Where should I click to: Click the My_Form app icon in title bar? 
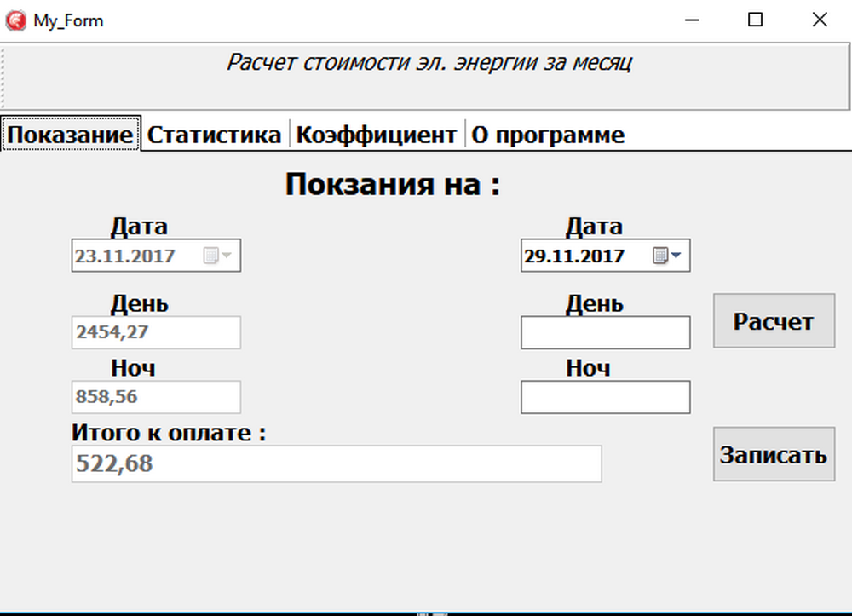(15, 20)
